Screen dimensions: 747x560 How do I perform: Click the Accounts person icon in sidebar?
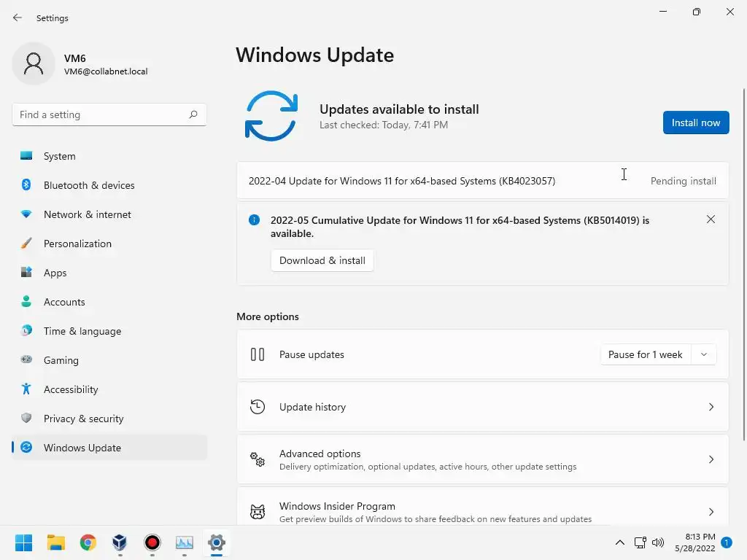26,301
